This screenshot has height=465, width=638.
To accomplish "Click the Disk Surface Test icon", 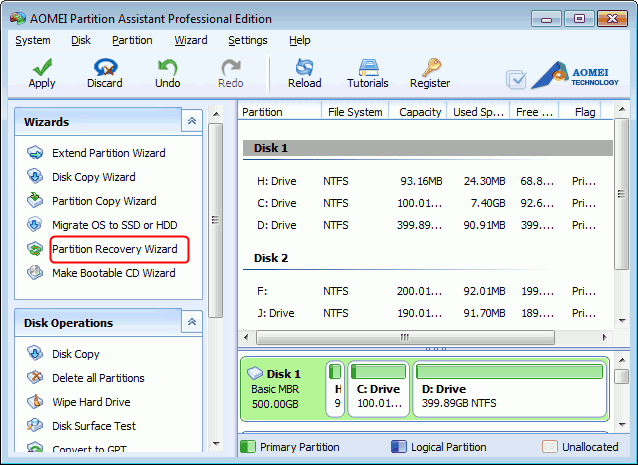I will click(35, 426).
